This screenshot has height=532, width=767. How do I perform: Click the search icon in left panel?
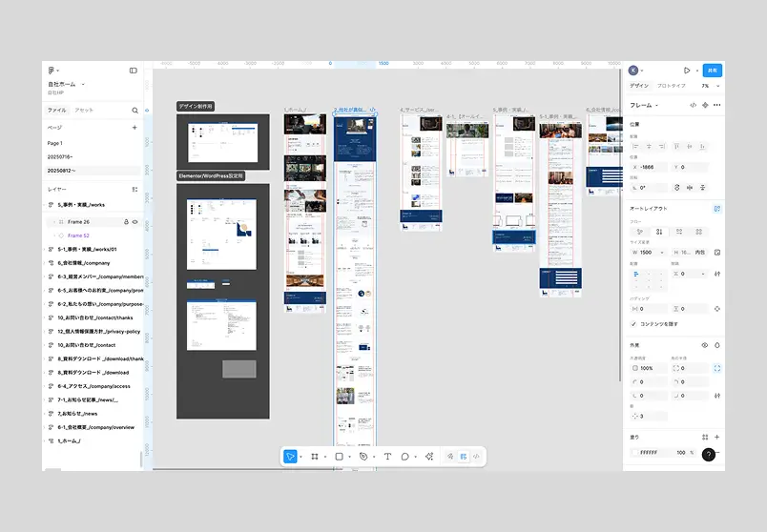tap(135, 111)
